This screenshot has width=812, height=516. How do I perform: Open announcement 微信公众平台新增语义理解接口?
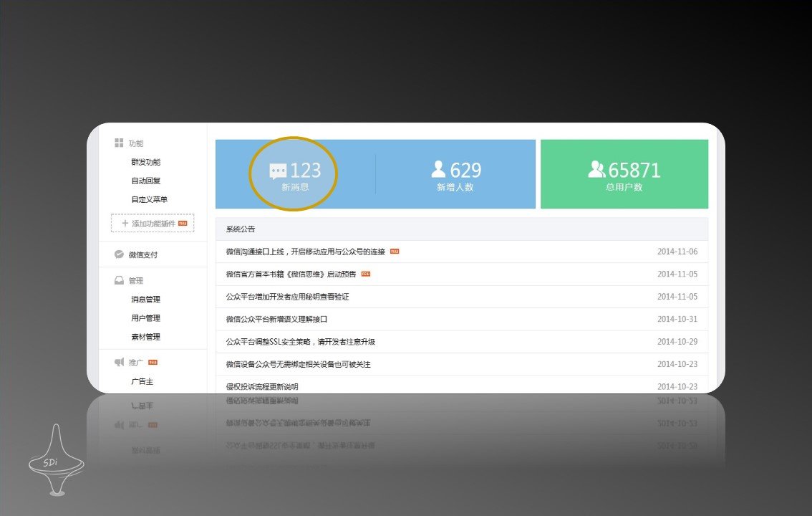tap(276, 319)
